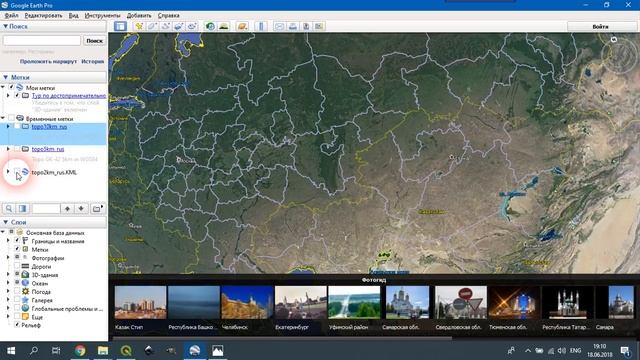Expand the Фотографии layer node
Screen dimensions: 640x360
click(x=8, y=258)
